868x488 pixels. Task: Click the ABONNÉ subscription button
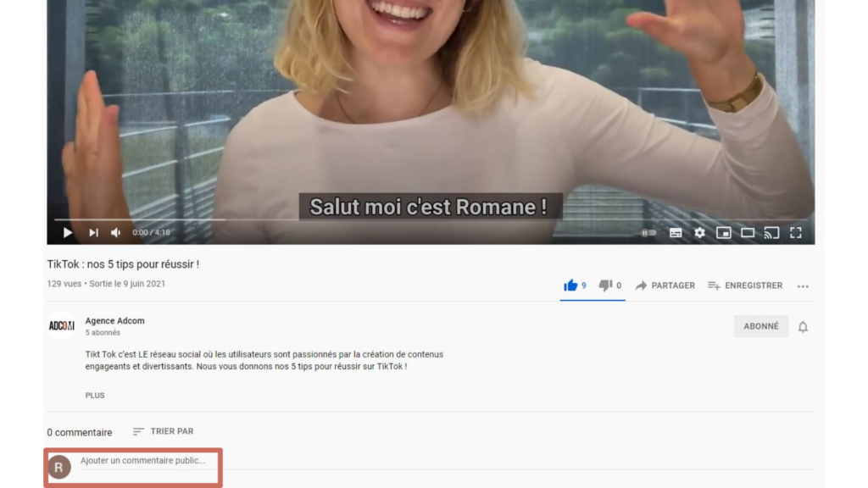(761, 326)
